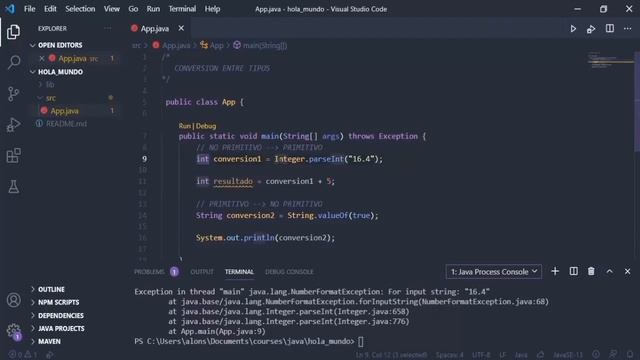
Task: Maximize the panel size with the up caret
Action: tap(609, 271)
